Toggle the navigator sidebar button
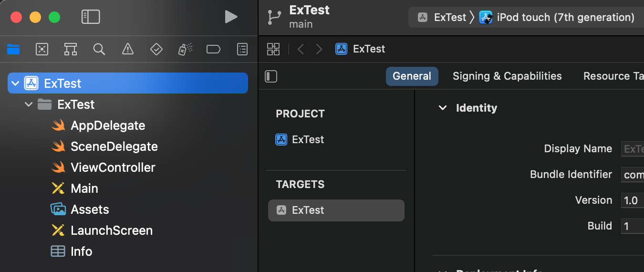Image resolution: width=644 pixels, height=272 pixels. pos(91,17)
